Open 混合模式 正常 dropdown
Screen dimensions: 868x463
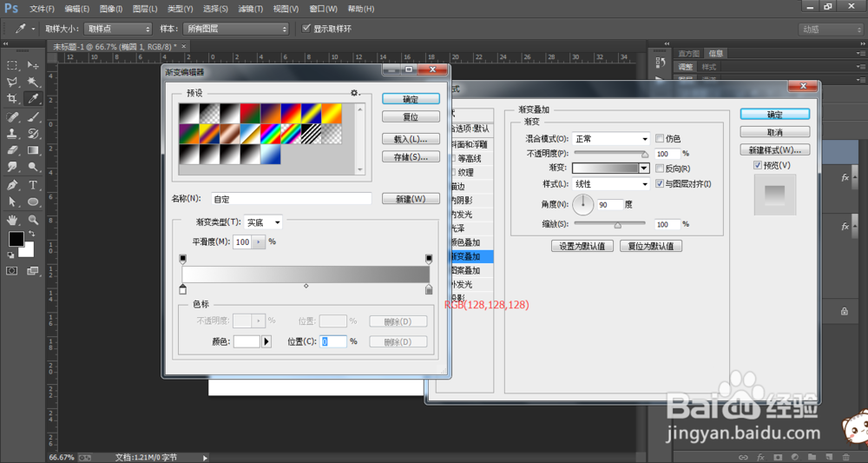pyautogui.click(x=610, y=138)
